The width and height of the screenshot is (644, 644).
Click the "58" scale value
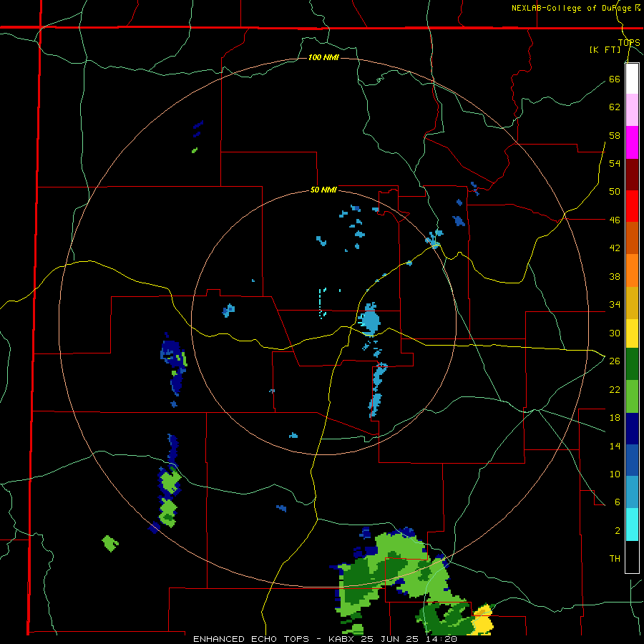[615, 135]
